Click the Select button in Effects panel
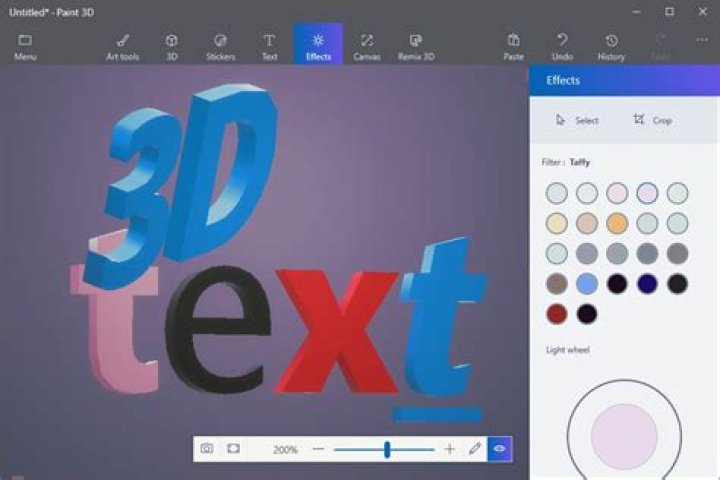The height and width of the screenshot is (480, 720). point(577,120)
